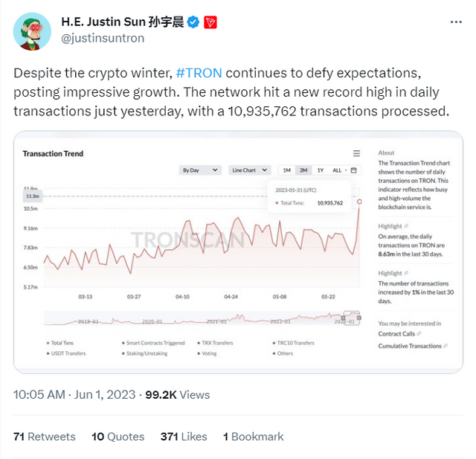Screen dimensions: 476x459
Task: Open the chart hamburger menu
Action: [x=357, y=153]
